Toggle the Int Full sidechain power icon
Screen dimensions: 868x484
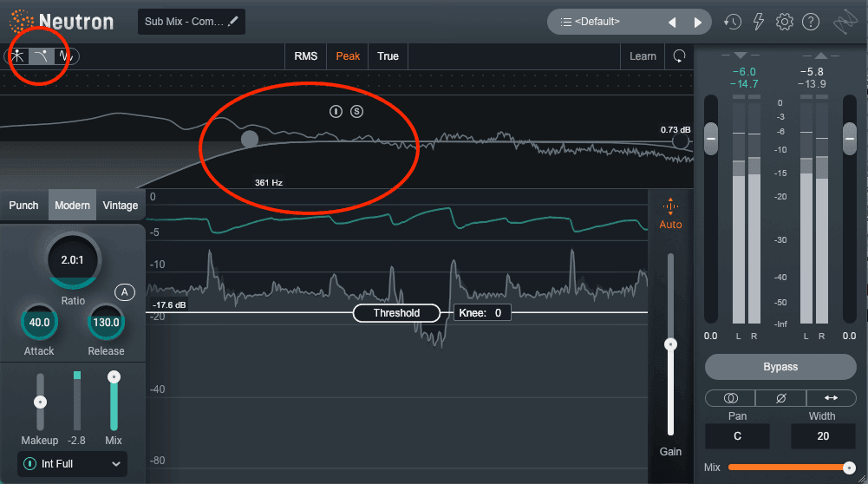pyautogui.click(x=29, y=464)
